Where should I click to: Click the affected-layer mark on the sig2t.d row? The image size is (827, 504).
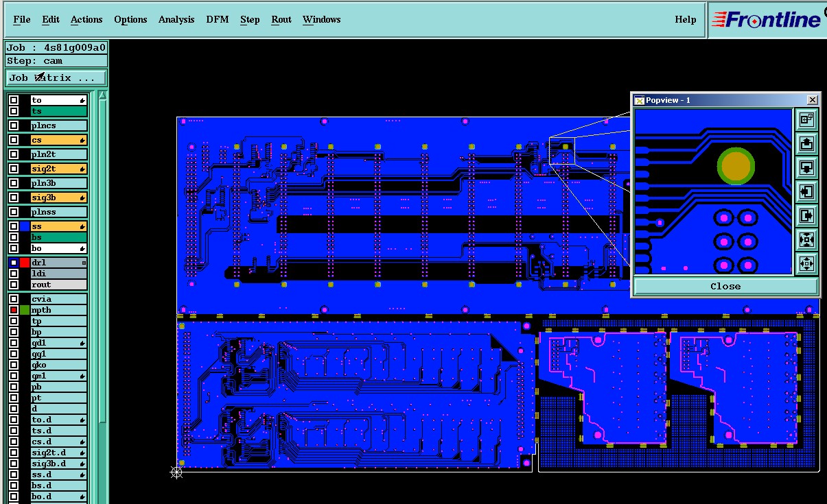(82, 453)
